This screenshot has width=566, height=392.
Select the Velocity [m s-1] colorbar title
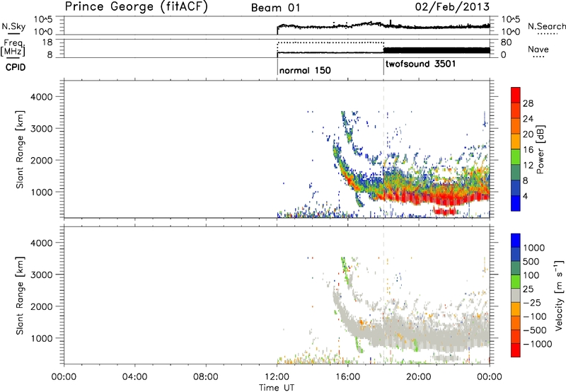coord(559,295)
